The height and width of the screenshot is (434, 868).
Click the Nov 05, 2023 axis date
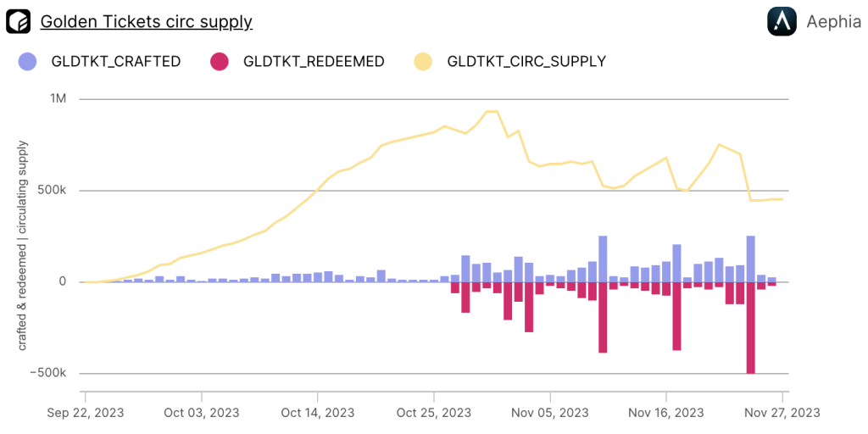tap(550, 413)
